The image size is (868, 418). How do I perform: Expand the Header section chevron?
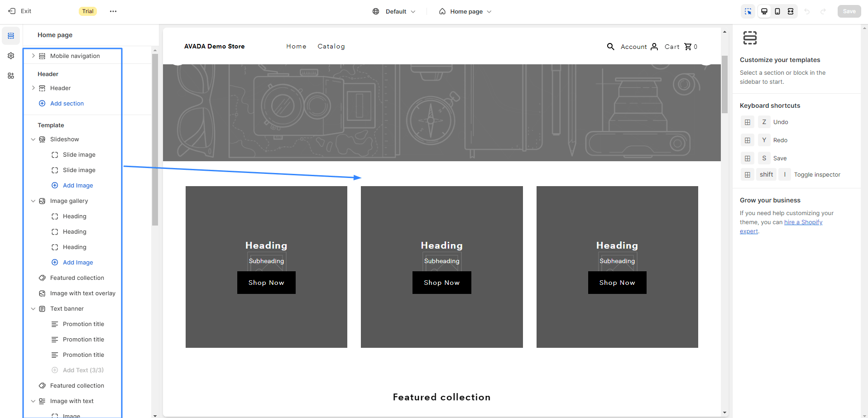[x=33, y=88]
